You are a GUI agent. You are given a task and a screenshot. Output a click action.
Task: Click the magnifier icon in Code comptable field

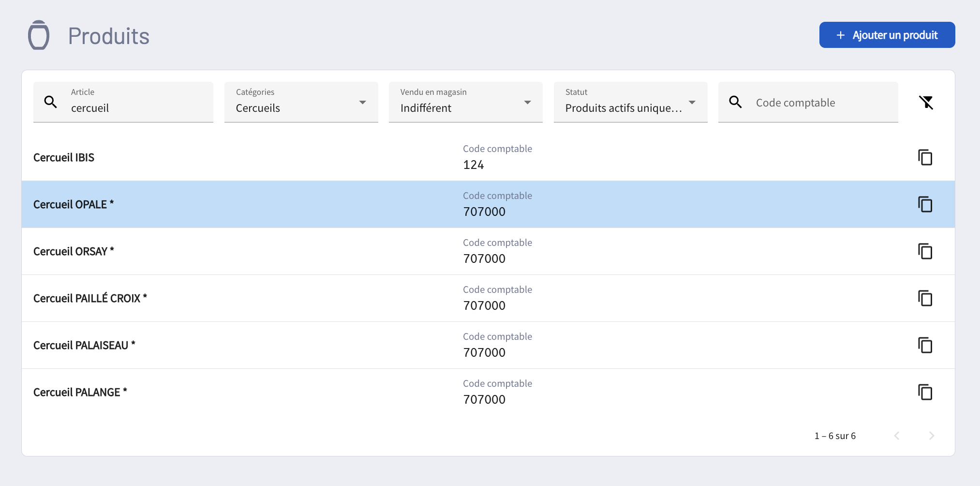(735, 102)
